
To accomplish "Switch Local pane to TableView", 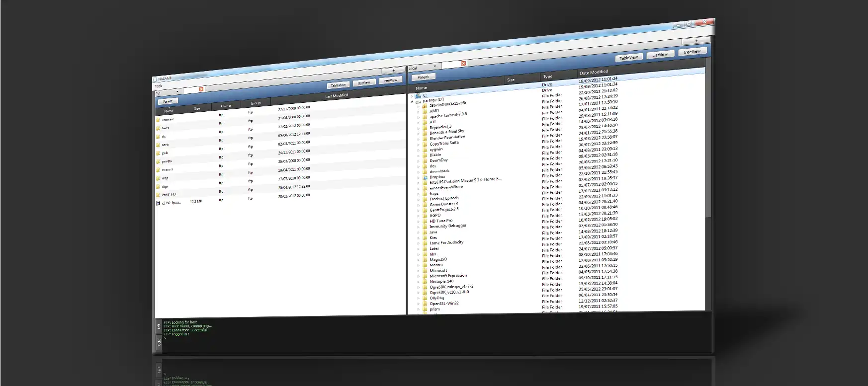I will [x=629, y=58].
